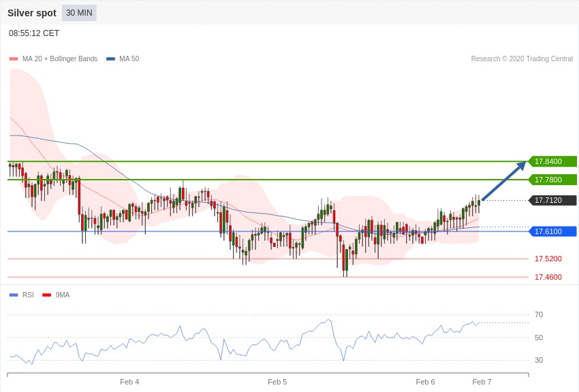Click the blue 17.6100 pivot price tag
This screenshot has height=392, width=579.
[552, 231]
